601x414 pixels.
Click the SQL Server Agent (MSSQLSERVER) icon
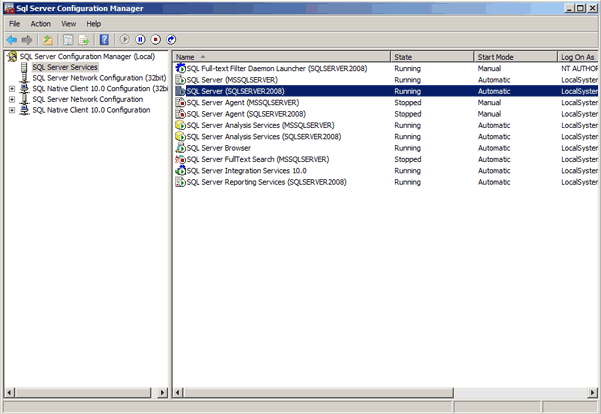181,102
